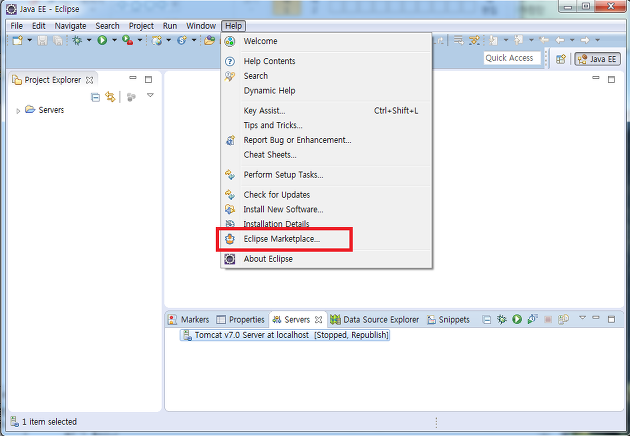Click the Save All icon in toolbar
This screenshot has width=630, height=436.
point(58,40)
